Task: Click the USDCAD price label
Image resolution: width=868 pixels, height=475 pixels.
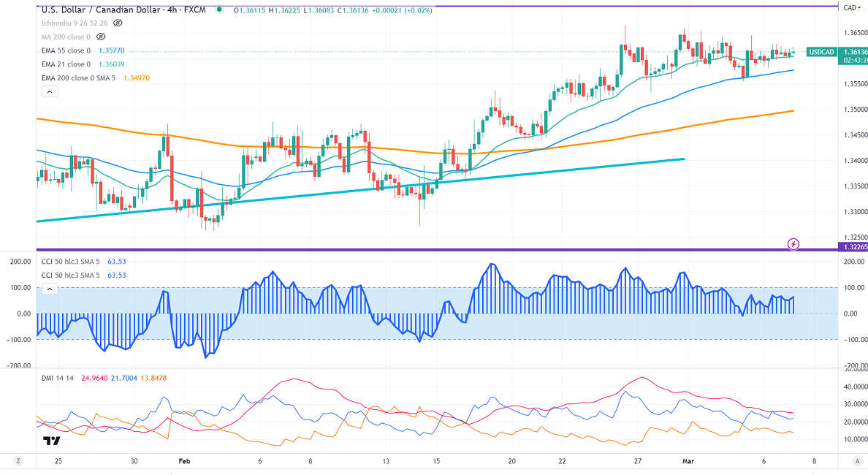Action: [821, 52]
